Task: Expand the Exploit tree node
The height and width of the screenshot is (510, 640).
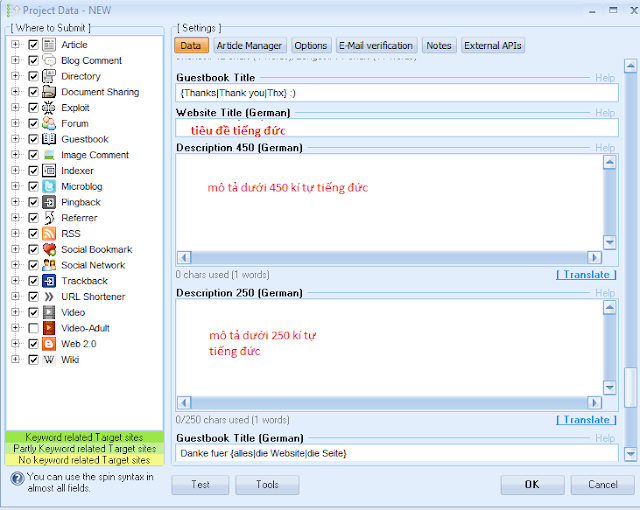Action: click(16, 107)
